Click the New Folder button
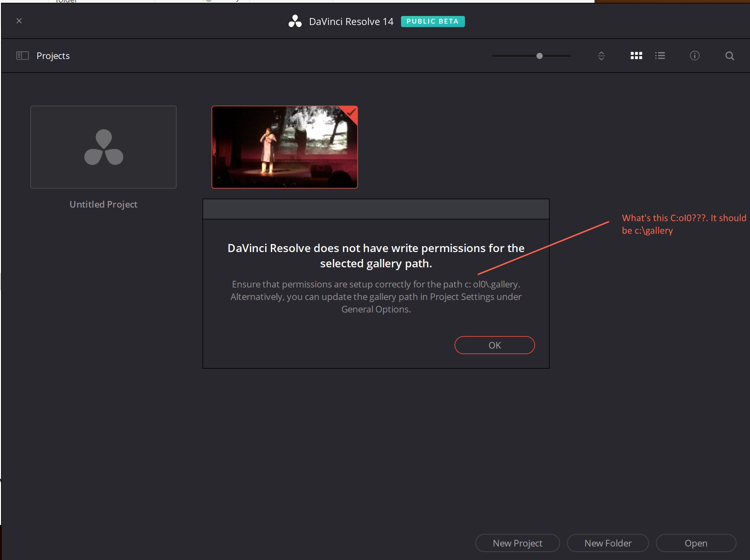The image size is (750, 560). coord(608,543)
